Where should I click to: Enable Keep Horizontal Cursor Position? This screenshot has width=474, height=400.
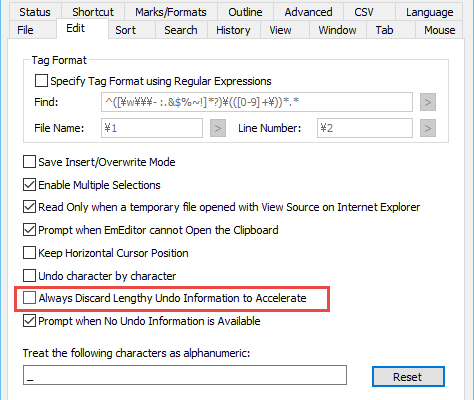click(29, 253)
